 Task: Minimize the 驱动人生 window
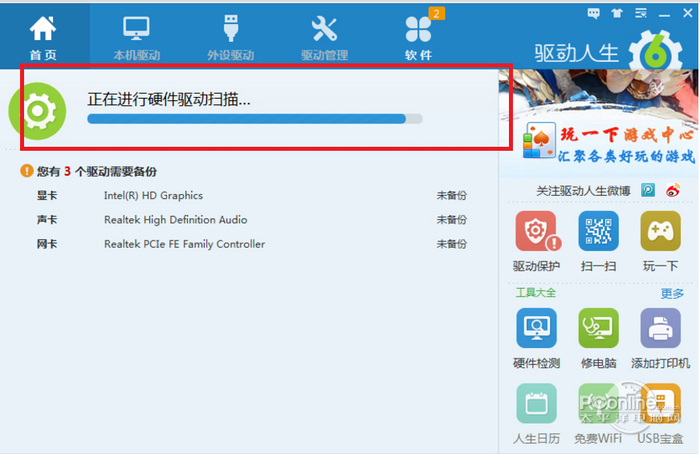664,15
